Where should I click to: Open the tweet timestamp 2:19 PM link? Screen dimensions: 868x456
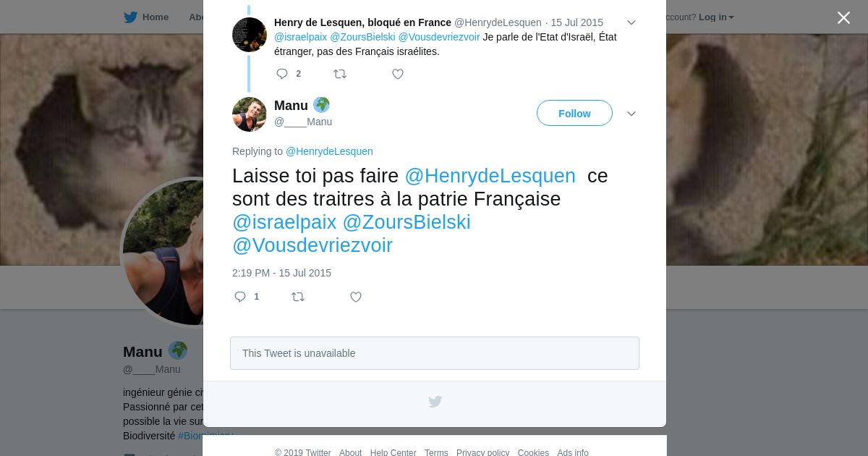click(281, 273)
